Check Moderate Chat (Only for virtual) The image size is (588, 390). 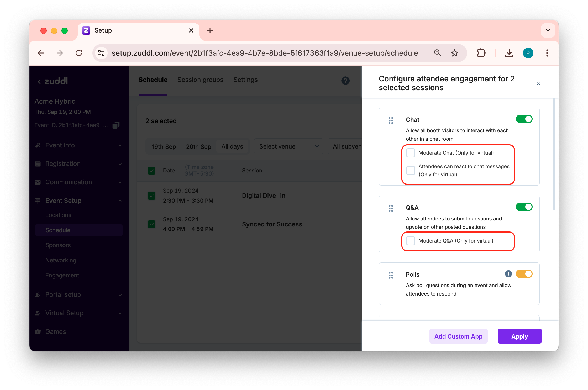click(411, 153)
